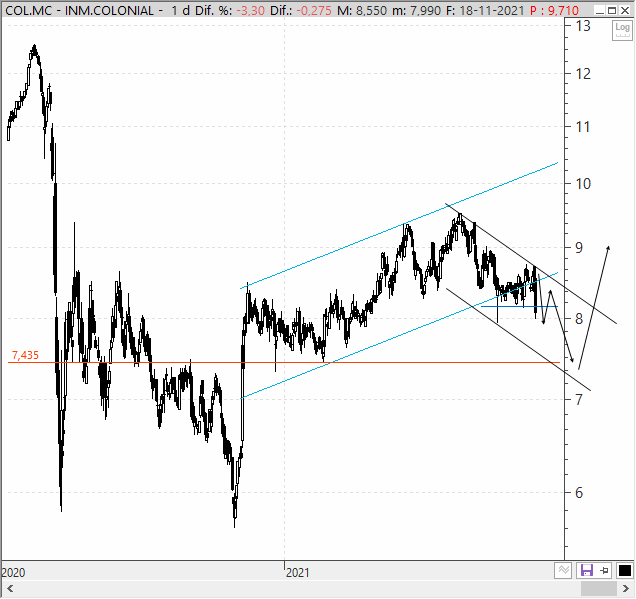The height and width of the screenshot is (599, 636).
Task: Click the M: 8,550 maximum value
Action: pos(362,10)
